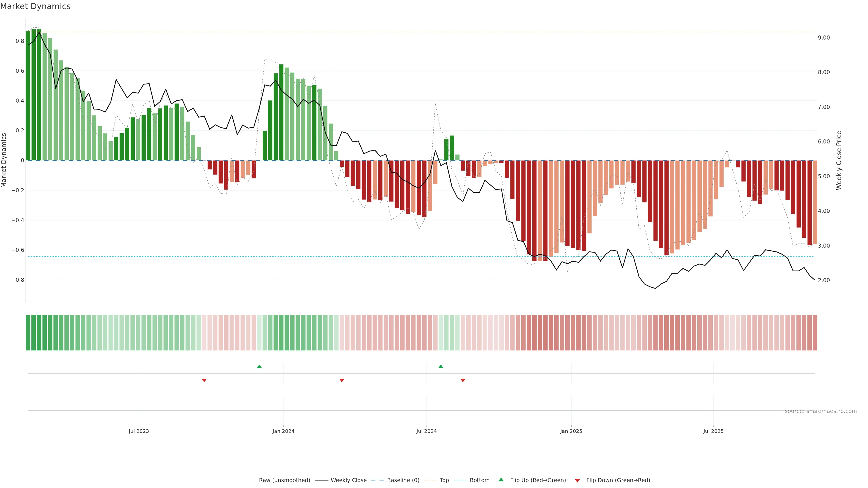The height and width of the screenshot is (488, 868).
Task: Click the Jan 2024 axis label
Action: point(283,431)
